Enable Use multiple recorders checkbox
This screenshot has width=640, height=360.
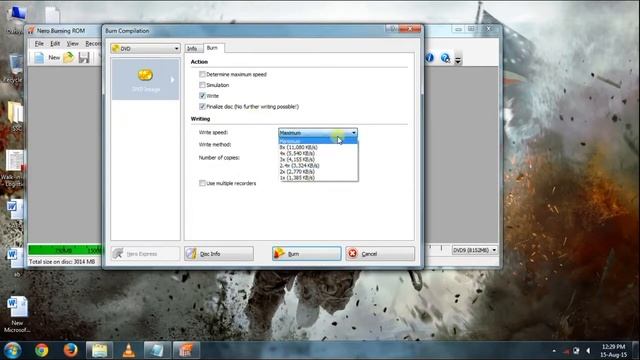pos(202,183)
